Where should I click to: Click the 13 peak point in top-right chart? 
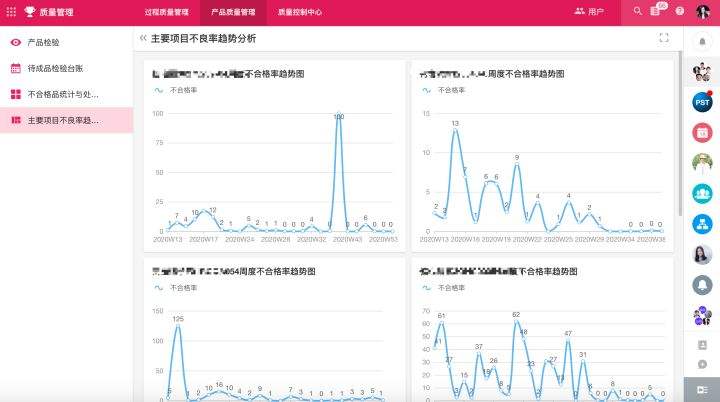(x=455, y=130)
